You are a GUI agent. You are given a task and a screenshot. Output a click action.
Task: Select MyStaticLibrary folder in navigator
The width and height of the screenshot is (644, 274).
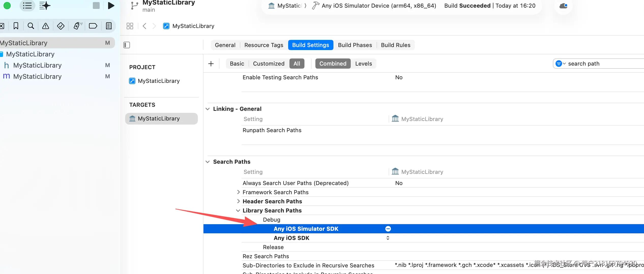pos(30,54)
